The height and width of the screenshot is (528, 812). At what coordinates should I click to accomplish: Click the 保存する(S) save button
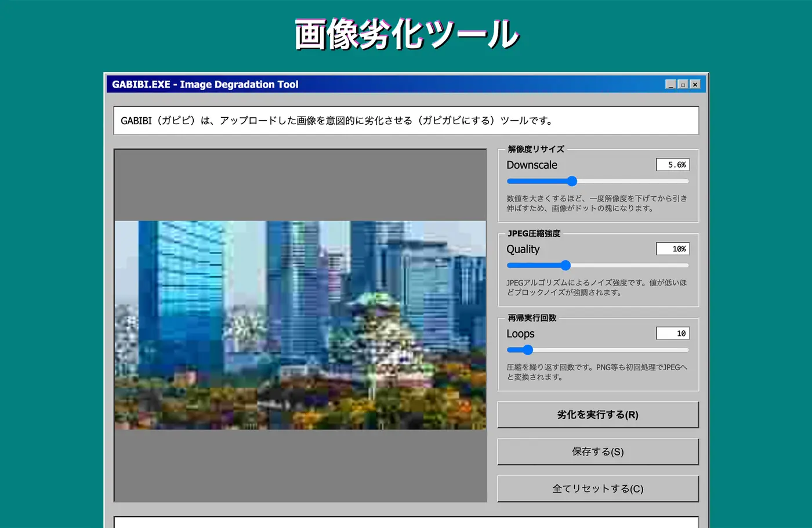point(597,451)
